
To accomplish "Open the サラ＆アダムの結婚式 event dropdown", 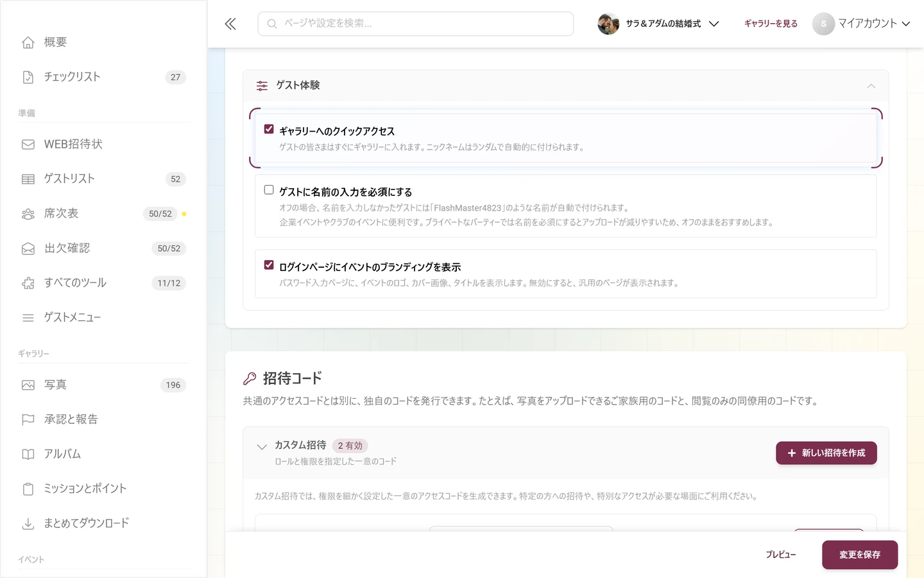I will point(658,24).
